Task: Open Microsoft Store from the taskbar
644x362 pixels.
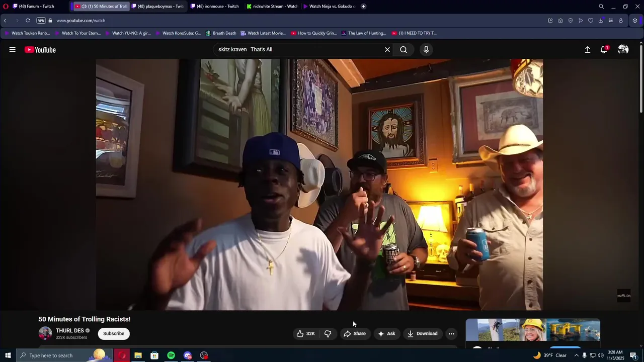Action: 154,355
